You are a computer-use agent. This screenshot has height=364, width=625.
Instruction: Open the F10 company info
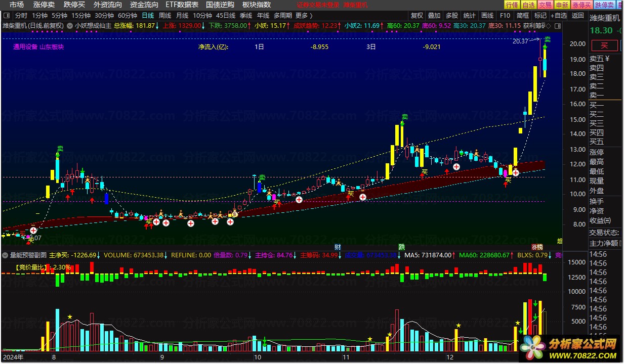click(x=505, y=15)
